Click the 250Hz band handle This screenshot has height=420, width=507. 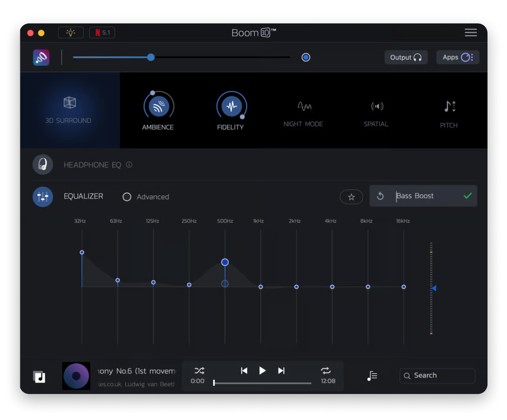(x=189, y=285)
